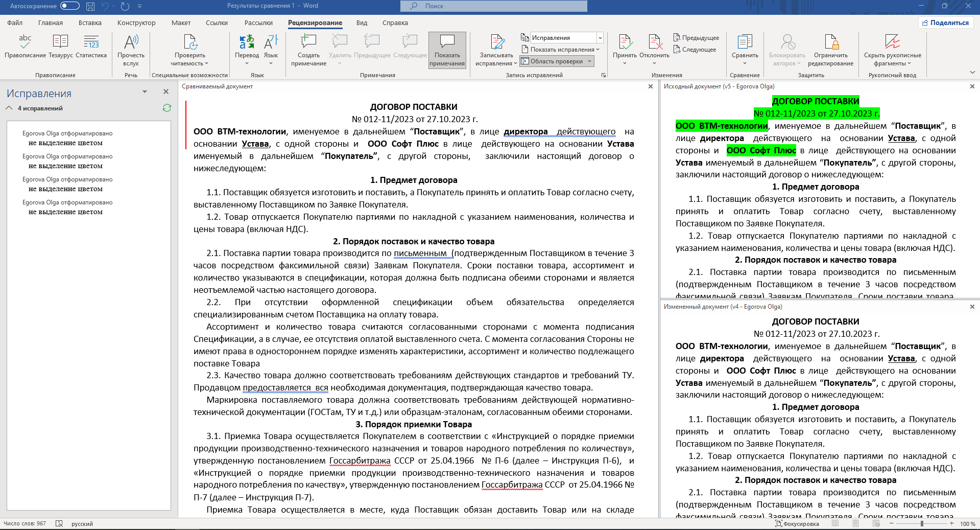Refresh the revisions count icon

[x=166, y=108]
